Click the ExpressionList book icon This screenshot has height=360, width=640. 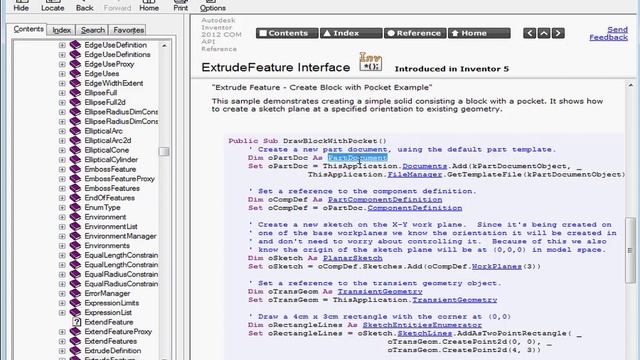coord(75,312)
